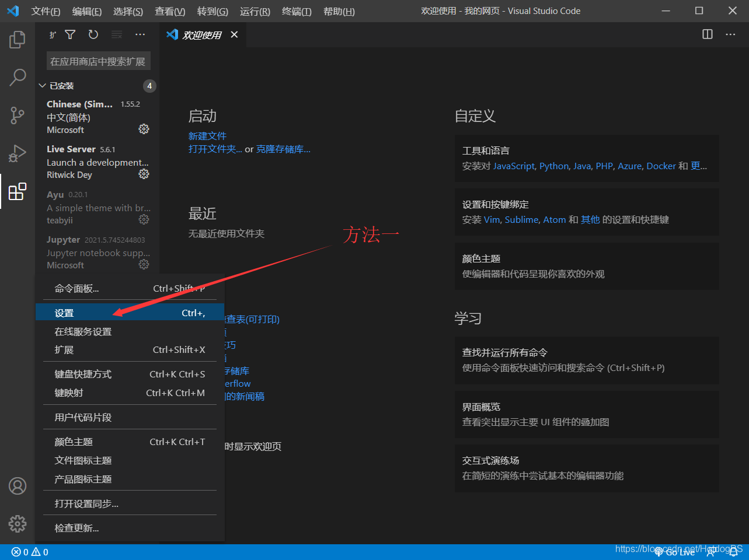This screenshot has width=749, height=560.
Task: Click the Manage gear in the activity bar
Action: (x=18, y=524)
